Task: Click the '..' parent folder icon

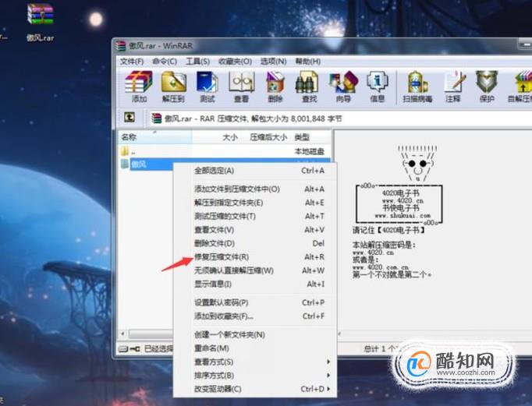Action: 125,151
